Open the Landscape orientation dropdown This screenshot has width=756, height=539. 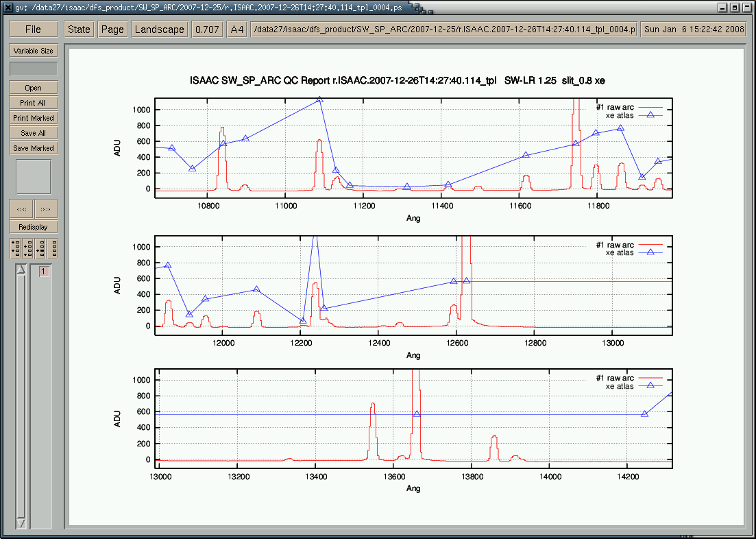(x=159, y=29)
